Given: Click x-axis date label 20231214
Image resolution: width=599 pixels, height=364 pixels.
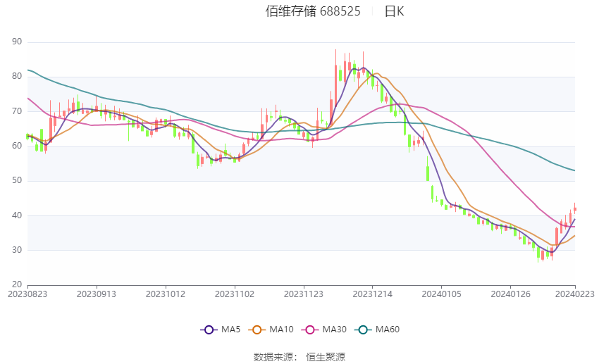Looking at the screenshot, I should pyautogui.click(x=373, y=294).
